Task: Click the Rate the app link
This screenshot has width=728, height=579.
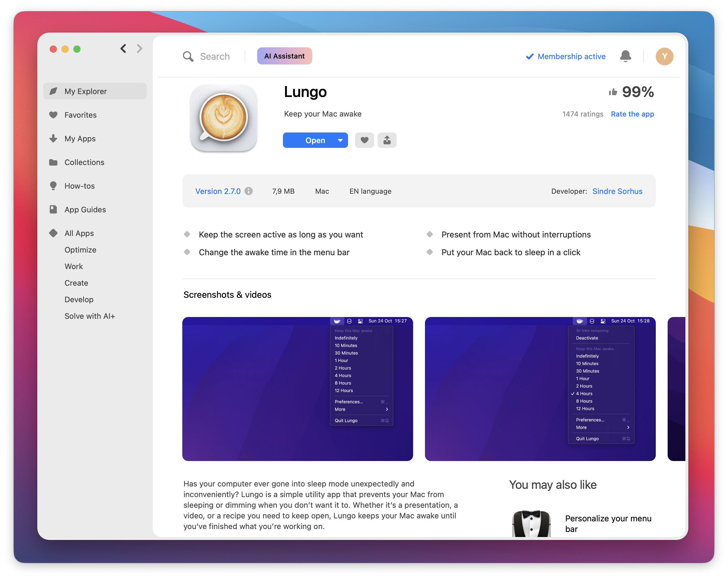Action: point(632,114)
